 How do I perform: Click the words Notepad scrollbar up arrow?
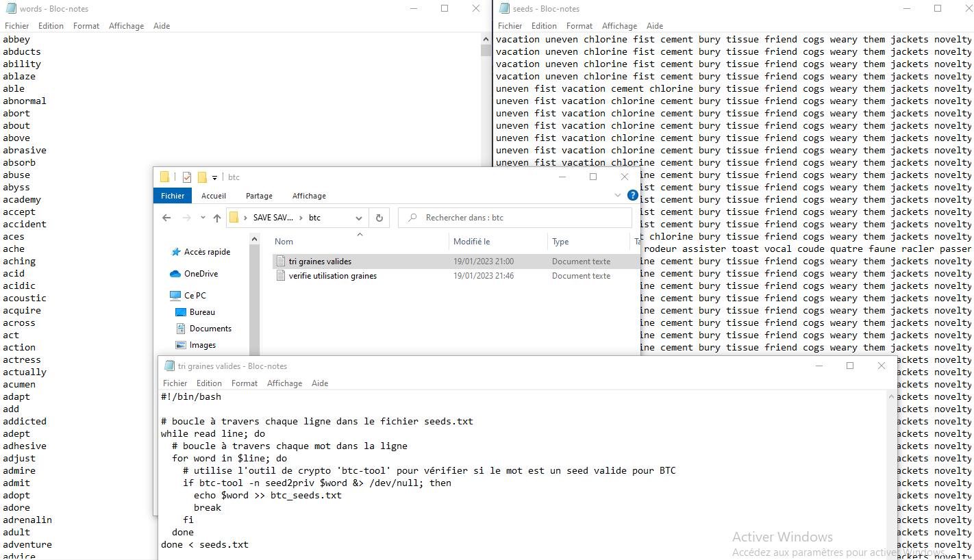[x=486, y=39]
